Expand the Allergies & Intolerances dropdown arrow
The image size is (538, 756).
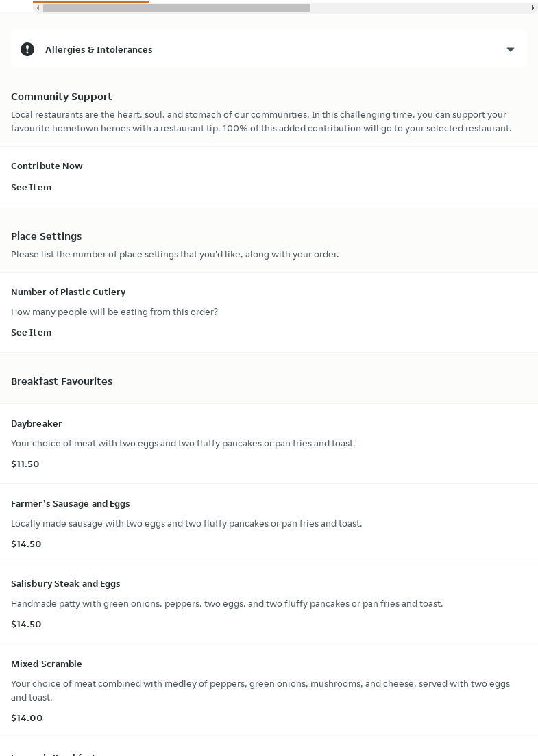click(x=510, y=49)
